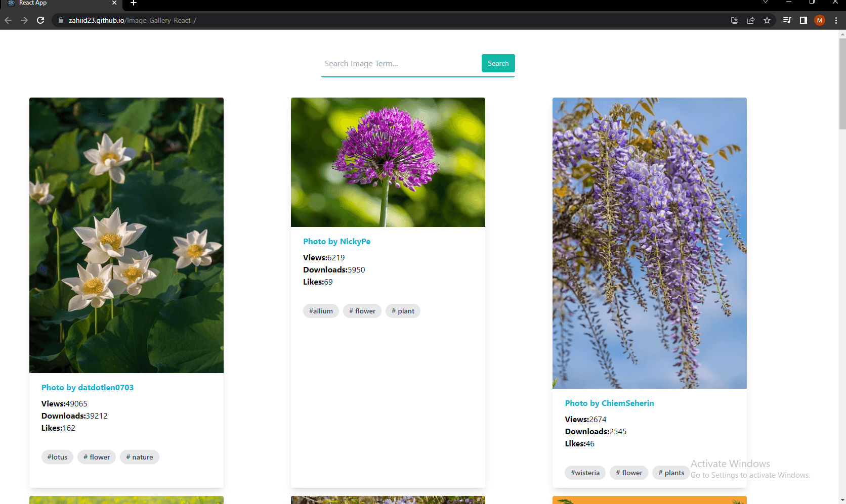Screen dimensions: 846x504
Task: View site security lock info
Action: [x=61, y=20]
